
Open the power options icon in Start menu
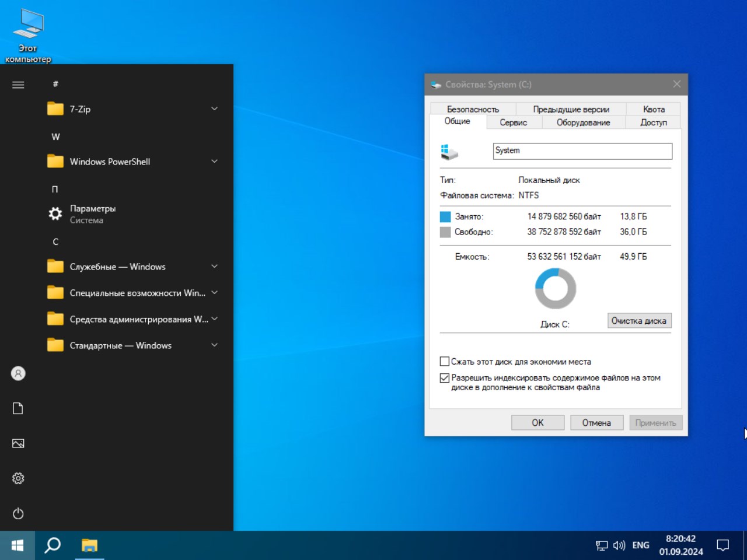(x=18, y=513)
